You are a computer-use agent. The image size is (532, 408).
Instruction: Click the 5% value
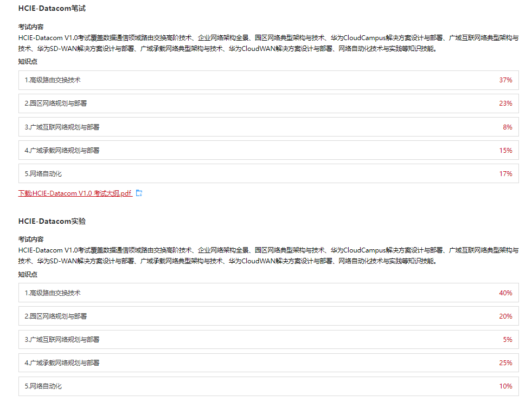pyautogui.click(x=508, y=340)
